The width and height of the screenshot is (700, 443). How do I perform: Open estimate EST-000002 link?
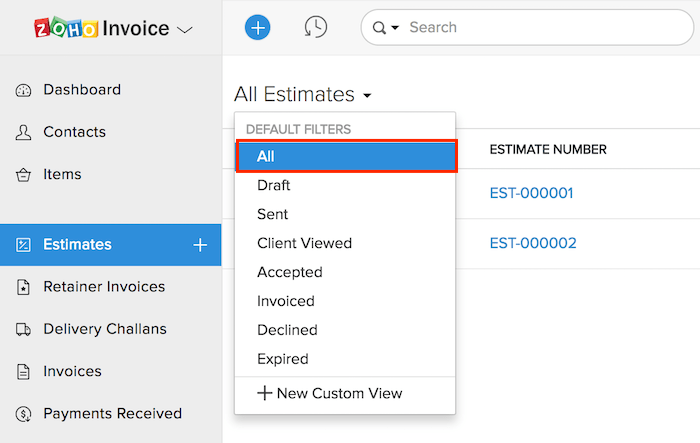[533, 243]
